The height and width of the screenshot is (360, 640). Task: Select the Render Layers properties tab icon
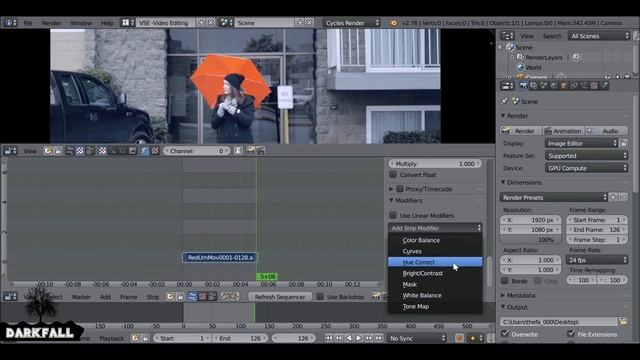(534, 86)
